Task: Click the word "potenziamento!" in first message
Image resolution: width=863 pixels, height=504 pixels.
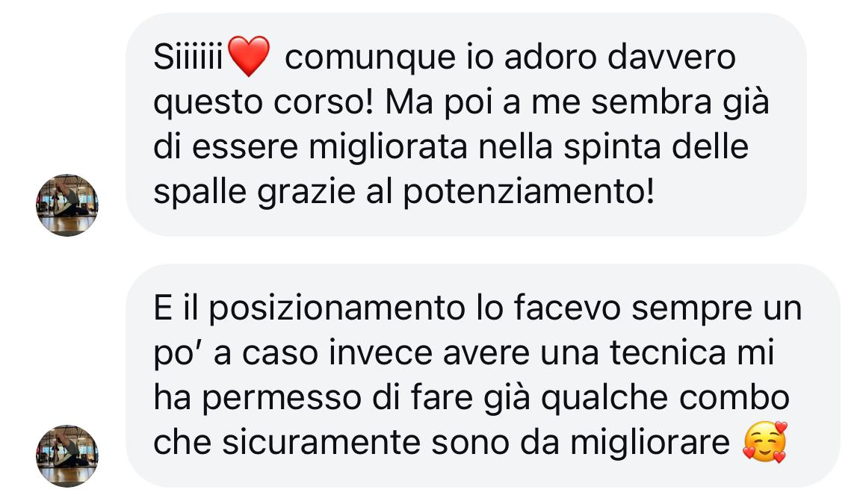Action: [529, 193]
